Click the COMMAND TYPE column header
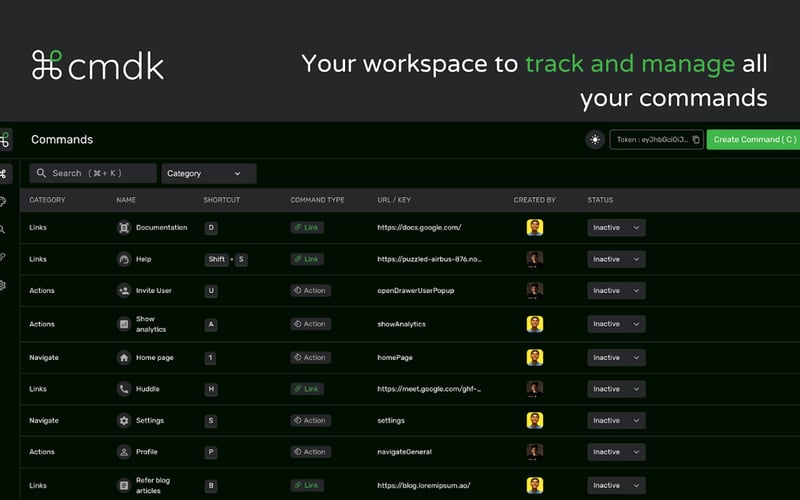Image resolution: width=800 pixels, height=500 pixels. pyautogui.click(x=317, y=200)
